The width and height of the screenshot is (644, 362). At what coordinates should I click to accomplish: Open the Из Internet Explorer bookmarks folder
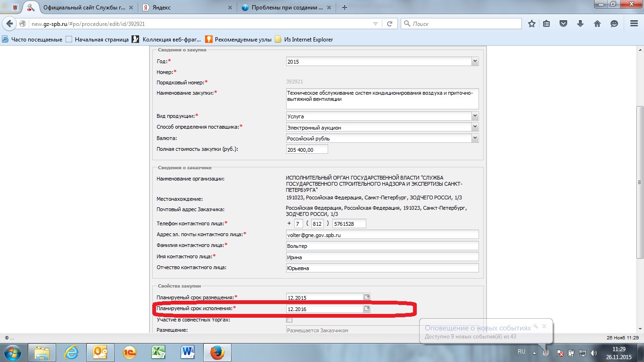304,40
